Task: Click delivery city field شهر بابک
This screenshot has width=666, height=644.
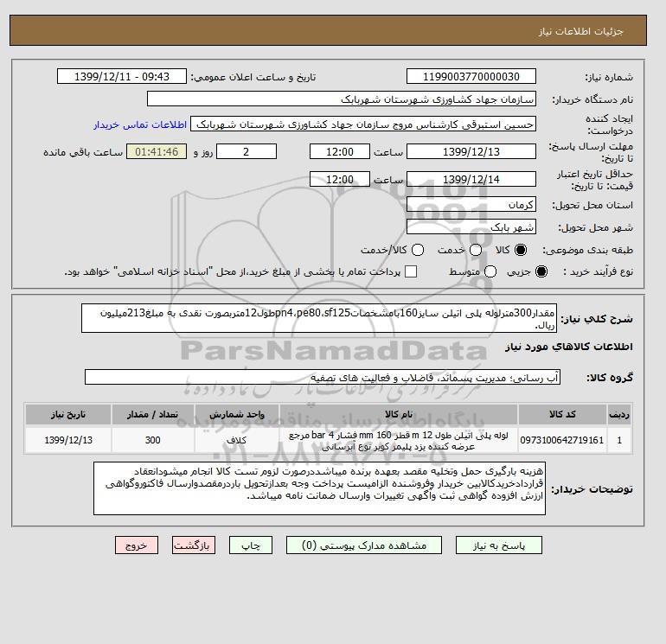Action: click(x=471, y=226)
